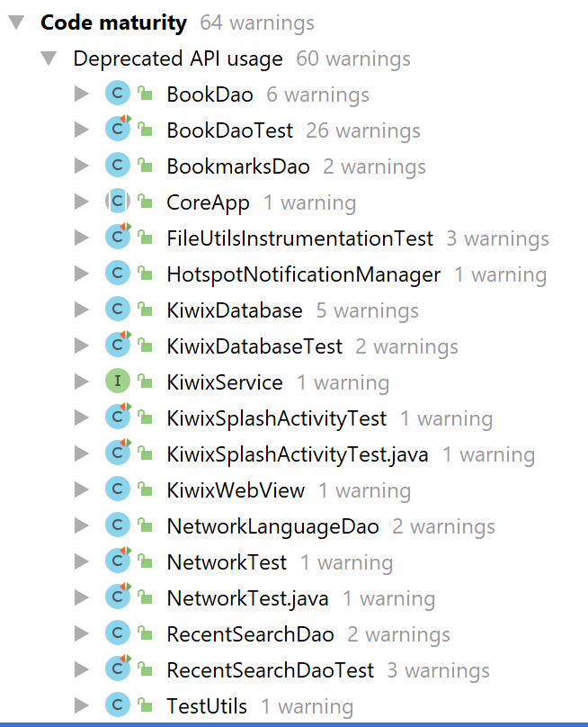This screenshot has width=588, height=727.
Task: Click the '64 warnings' count text
Action: [x=257, y=22]
